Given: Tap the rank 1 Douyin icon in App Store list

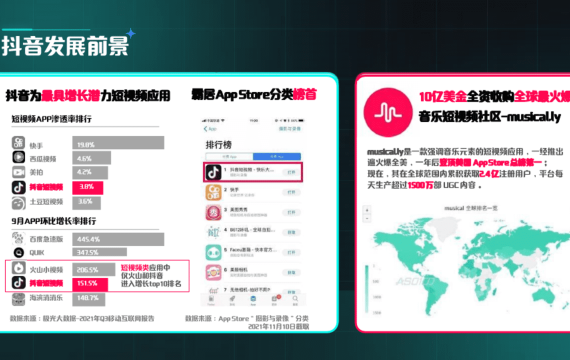Looking at the screenshot, I should (x=213, y=172).
